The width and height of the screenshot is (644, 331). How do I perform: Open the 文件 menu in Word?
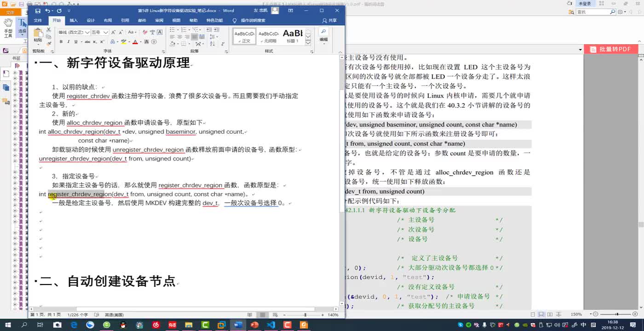coord(38,20)
